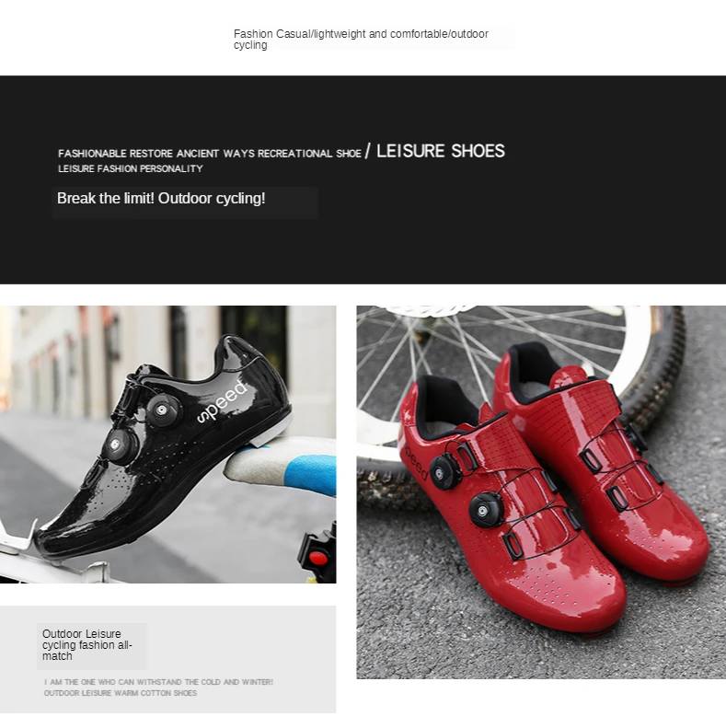This screenshot has height=728, width=726.
Task: Click the 'LEISURE SHOES' heading
Action: coord(441,151)
